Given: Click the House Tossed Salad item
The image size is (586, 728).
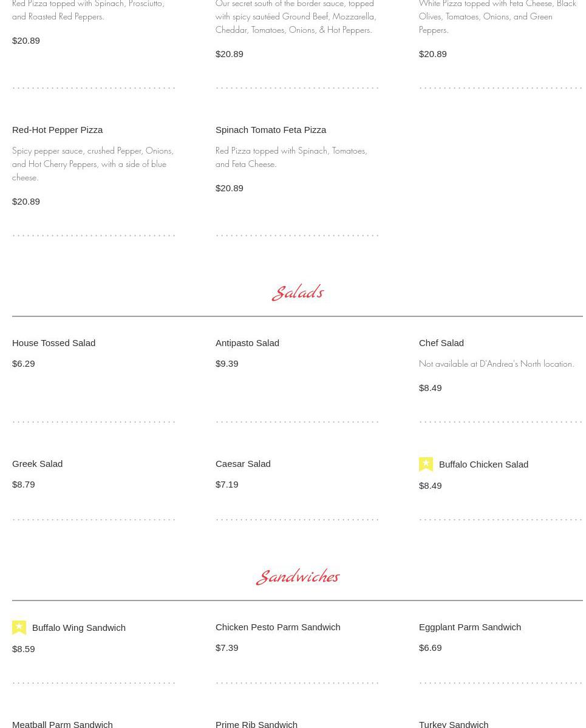Looking at the screenshot, I should 53,343.
